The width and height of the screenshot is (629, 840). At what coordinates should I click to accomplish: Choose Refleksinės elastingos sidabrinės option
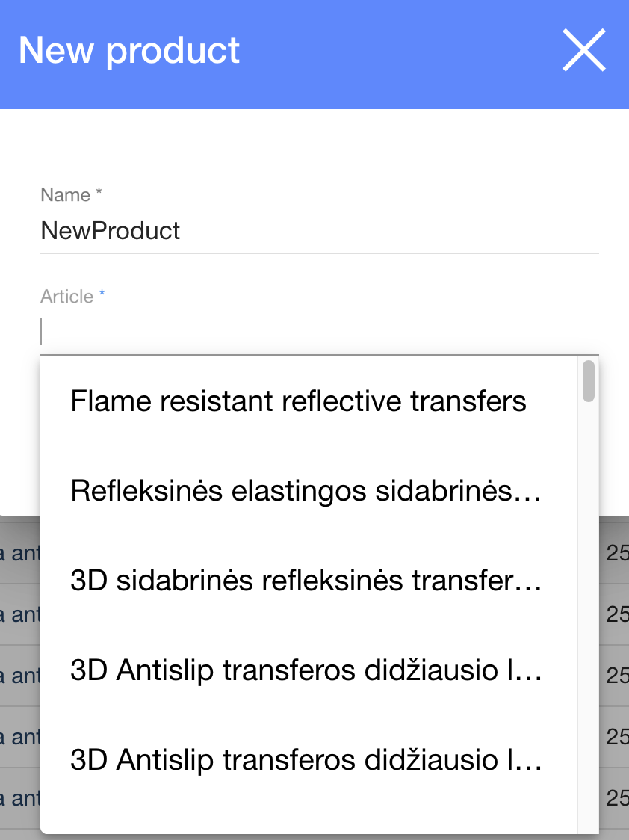(305, 491)
